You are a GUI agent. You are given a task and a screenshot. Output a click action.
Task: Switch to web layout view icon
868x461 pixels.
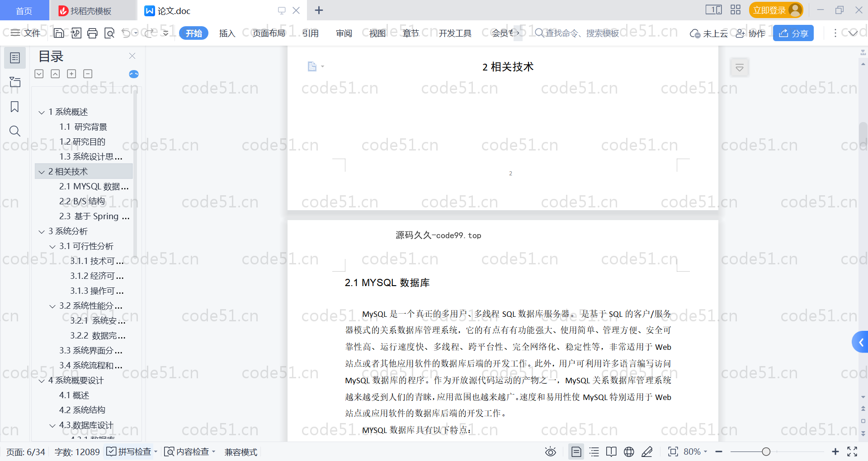tap(629, 452)
